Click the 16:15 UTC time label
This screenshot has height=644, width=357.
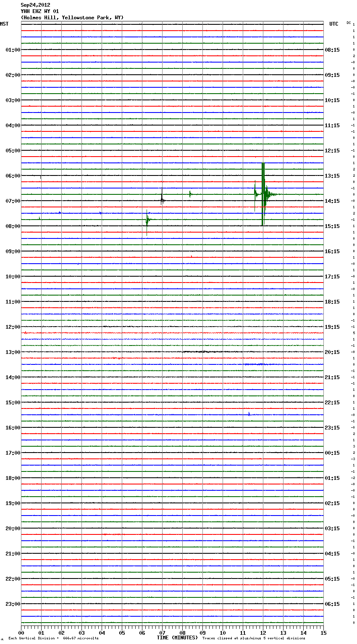coord(332,251)
